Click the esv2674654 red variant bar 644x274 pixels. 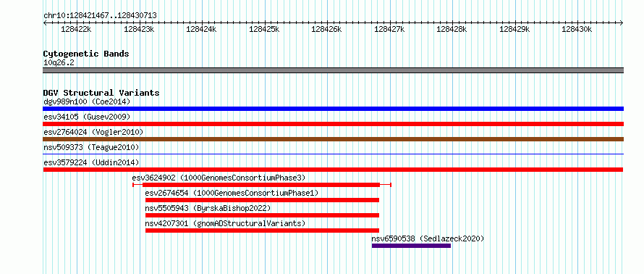[262, 200]
